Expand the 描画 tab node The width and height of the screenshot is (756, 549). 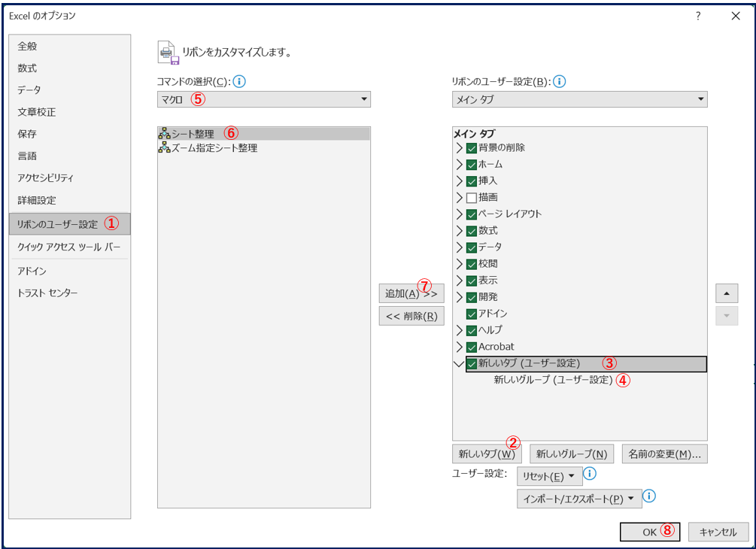click(459, 197)
